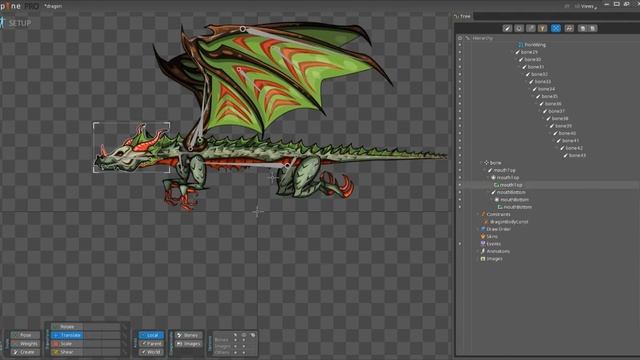The height and width of the screenshot is (360, 640).
Task: Click the wing bone handle at top of wing
Action: pyautogui.click(x=243, y=29)
